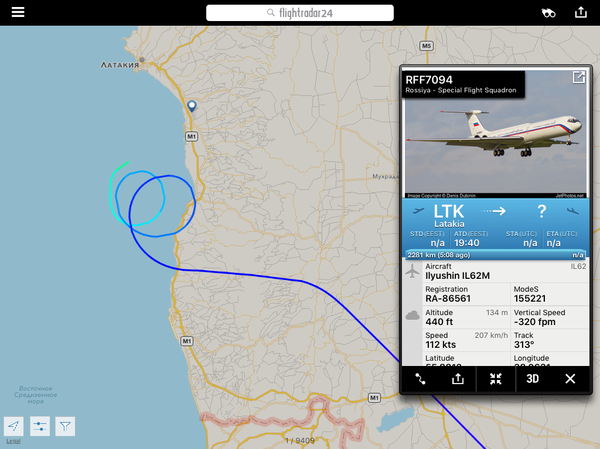Collapse the flight info panel
Screen dimensions: 600x449
495,379
